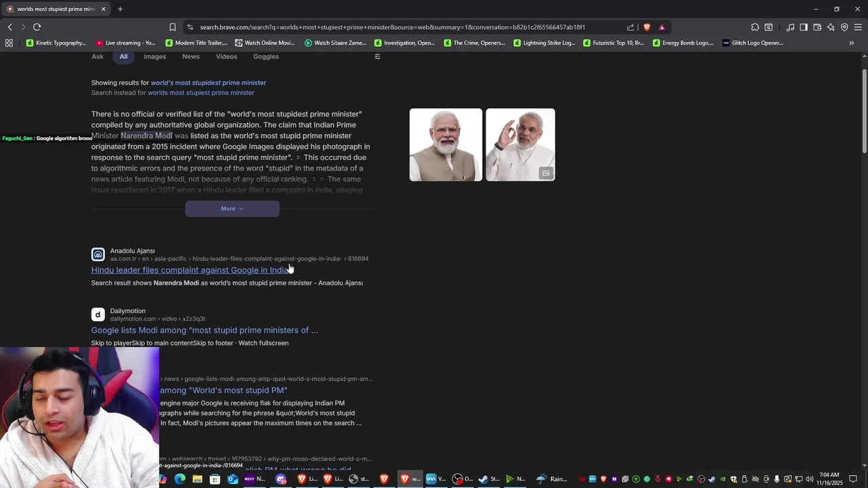Open Leo AI sparkle icon

(x=831, y=27)
